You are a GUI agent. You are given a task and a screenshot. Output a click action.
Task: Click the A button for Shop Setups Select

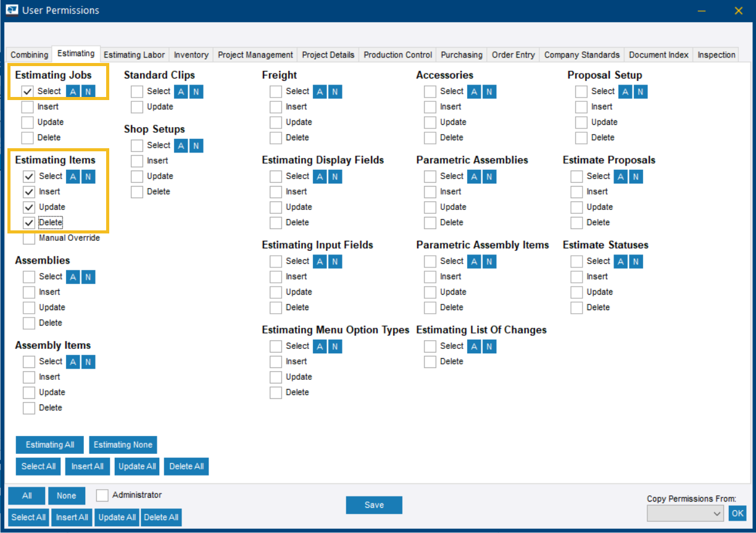181,146
